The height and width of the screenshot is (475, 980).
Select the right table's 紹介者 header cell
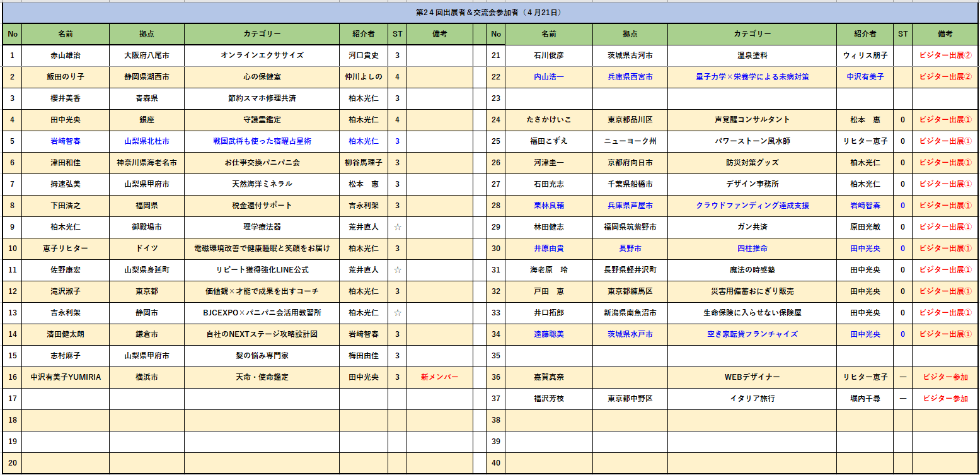(x=865, y=34)
